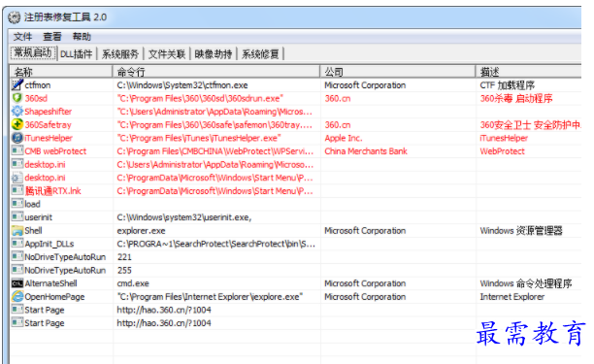The image size is (594, 364).
Task: Sort by the 公司 column header
Action: (398, 72)
